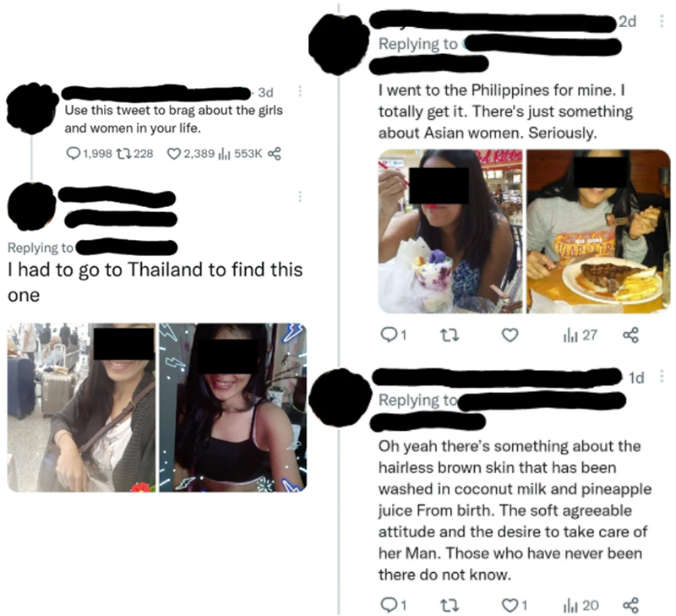Like the tweet with 2,389 likes
This screenshot has width=676, height=616.
pyautogui.click(x=173, y=154)
